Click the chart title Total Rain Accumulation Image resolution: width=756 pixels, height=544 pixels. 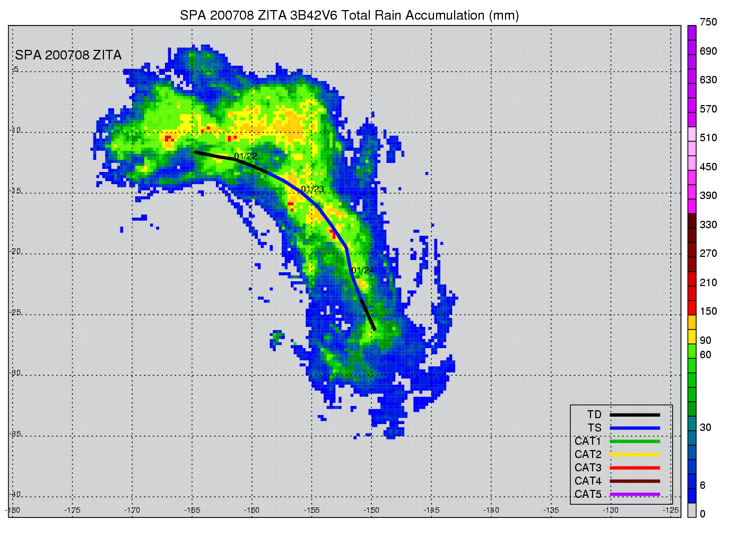tap(349, 15)
